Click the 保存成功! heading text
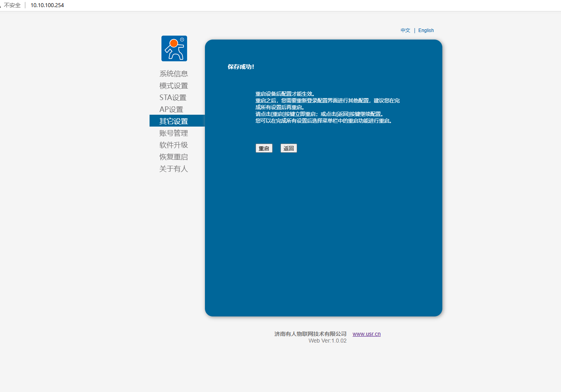Image resolution: width=561 pixels, height=392 pixels. coord(241,67)
